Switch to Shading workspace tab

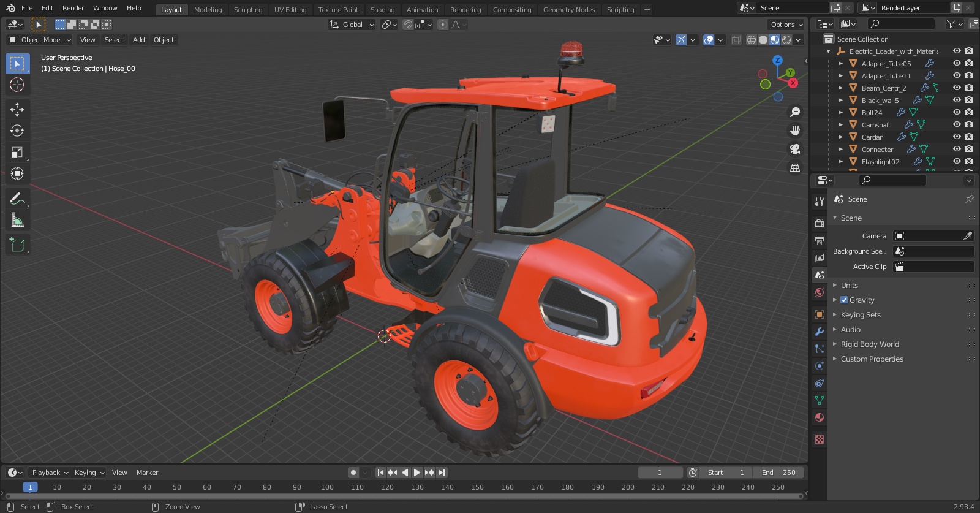(382, 10)
